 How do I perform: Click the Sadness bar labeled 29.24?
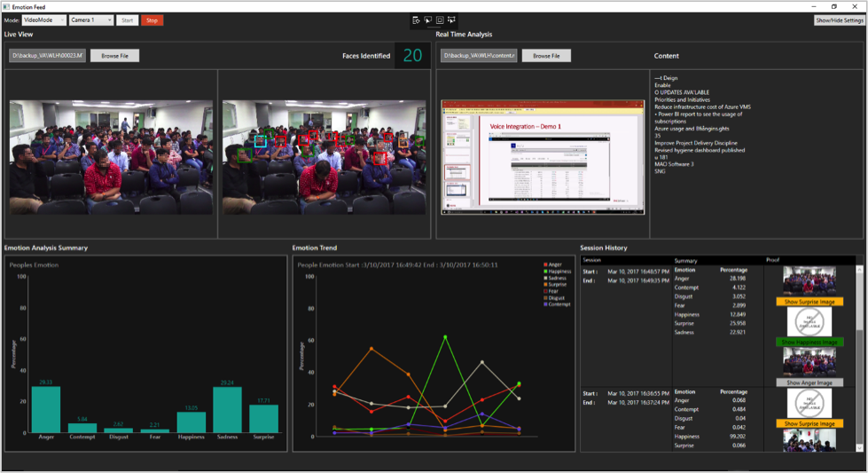click(228, 409)
